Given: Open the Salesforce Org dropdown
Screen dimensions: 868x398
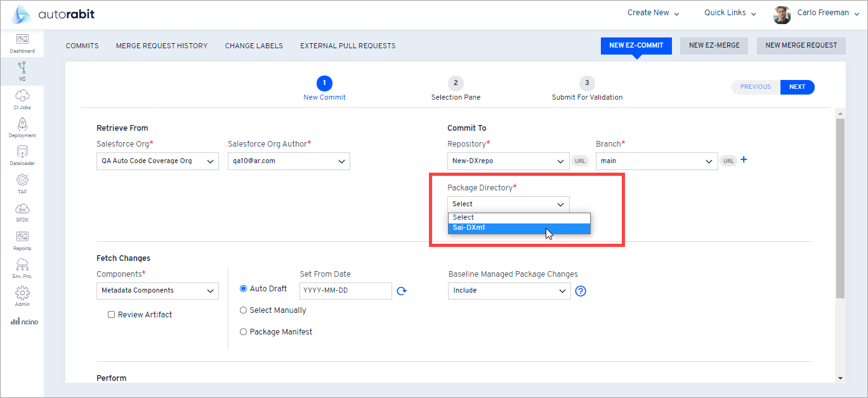Looking at the screenshot, I should coord(157,161).
